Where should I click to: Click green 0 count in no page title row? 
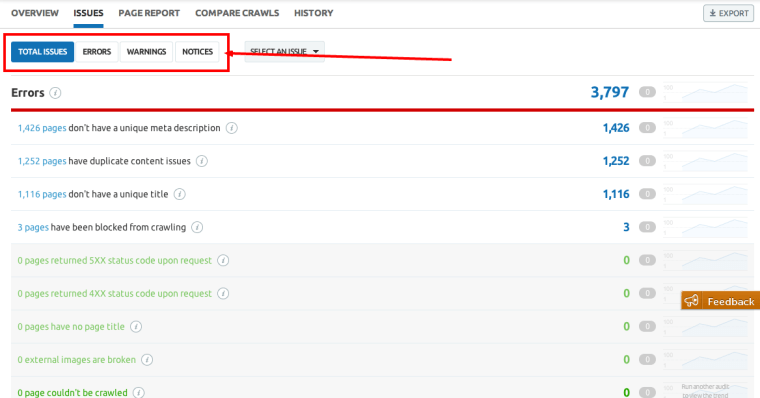coord(626,327)
